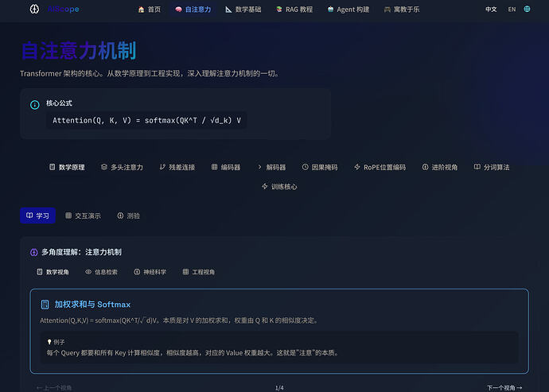Screen dimensions: 549x392
Task: Open the Agent 构建 nav item
Action: point(348,10)
